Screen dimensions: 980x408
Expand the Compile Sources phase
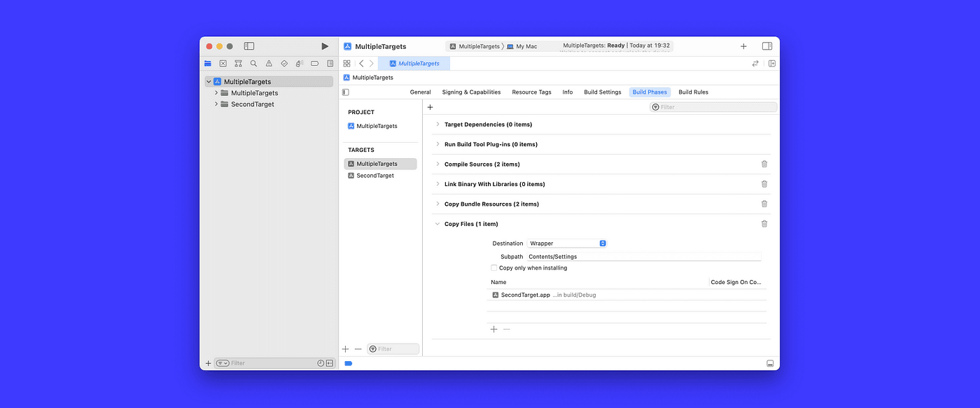437,164
